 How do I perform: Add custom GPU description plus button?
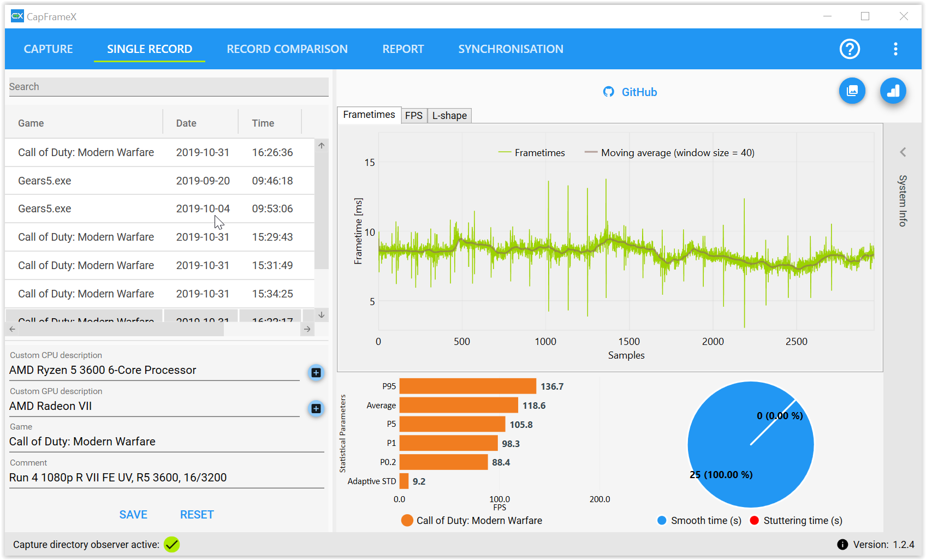316,409
